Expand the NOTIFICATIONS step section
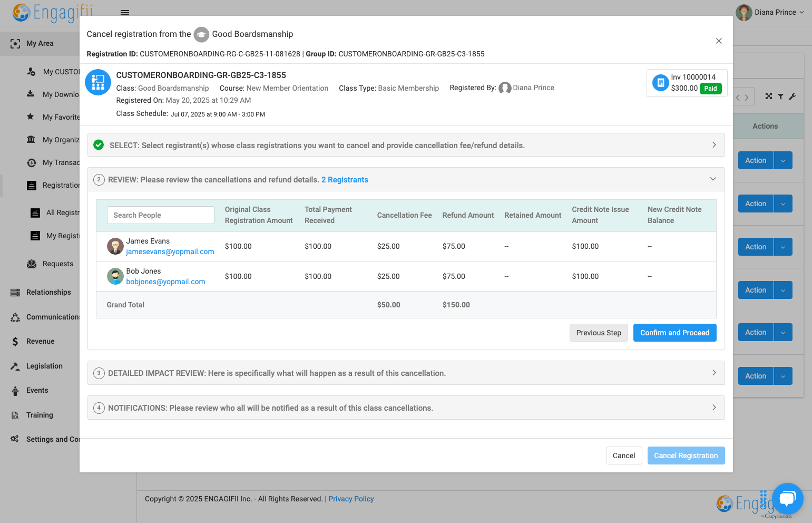The image size is (812, 523). (406, 408)
